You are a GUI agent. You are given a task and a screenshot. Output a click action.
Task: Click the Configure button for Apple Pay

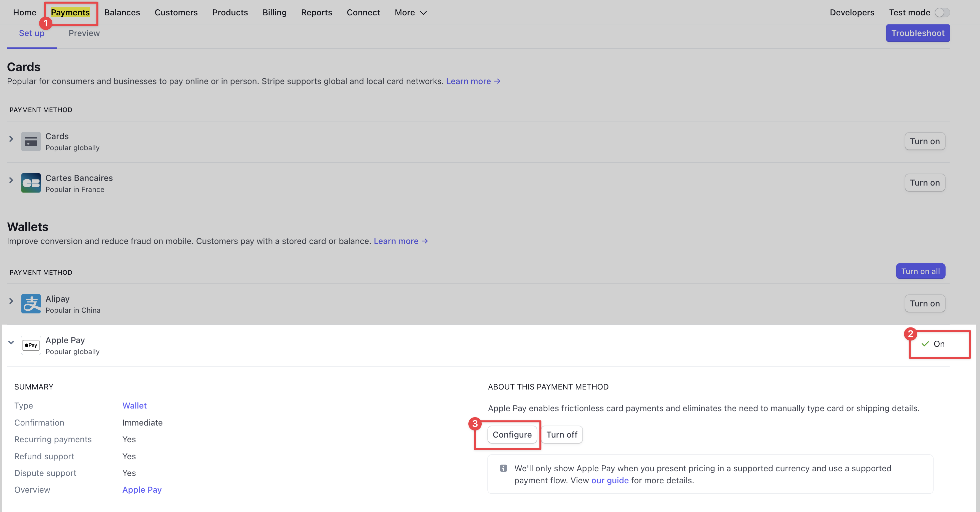[x=512, y=435]
